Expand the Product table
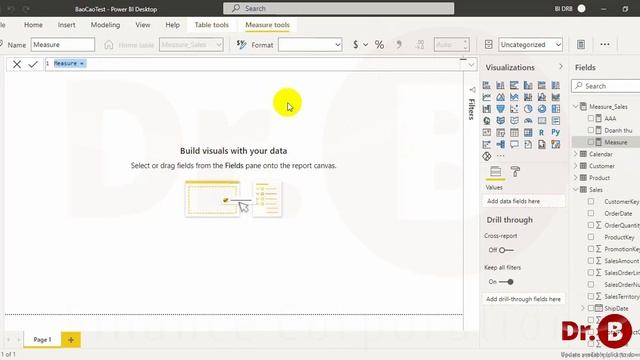Viewport: 640px width, 360px height. pyautogui.click(x=576, y=178)
